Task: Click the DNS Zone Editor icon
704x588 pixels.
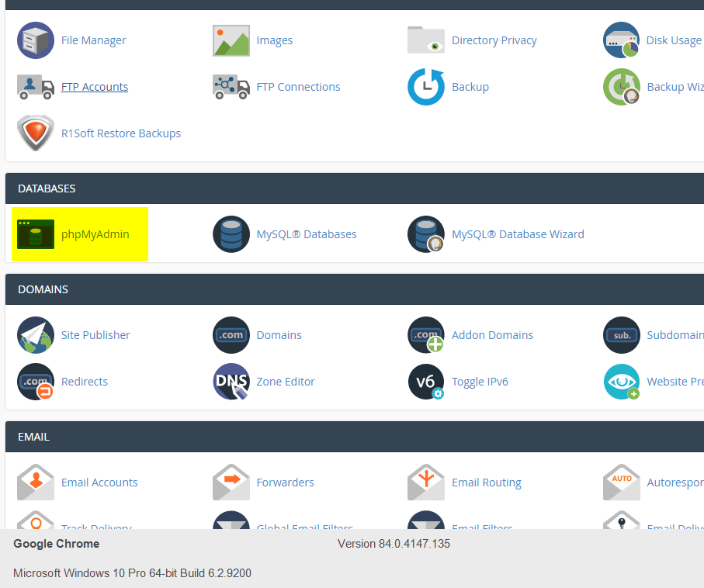Action: pyautogui.click(x=231, y=382)
